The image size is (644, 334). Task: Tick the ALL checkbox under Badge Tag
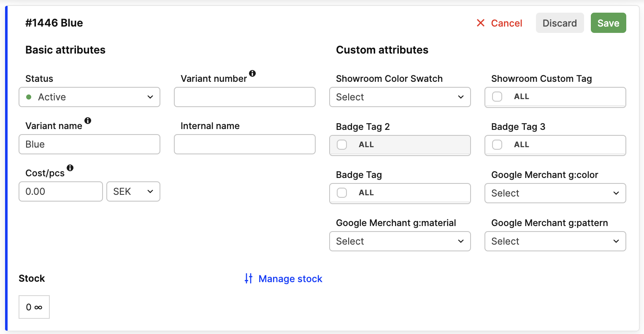(342, 193)
